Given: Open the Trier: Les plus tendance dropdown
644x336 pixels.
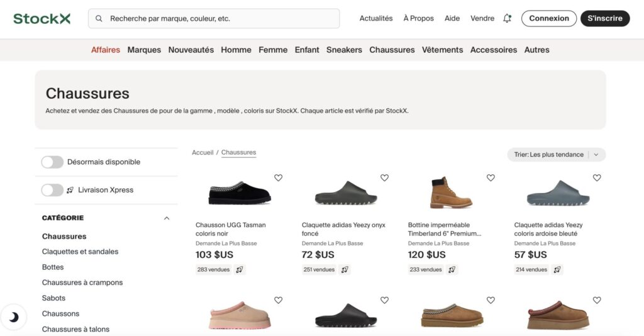Looking at the screenshot, I should pos(556,154).
